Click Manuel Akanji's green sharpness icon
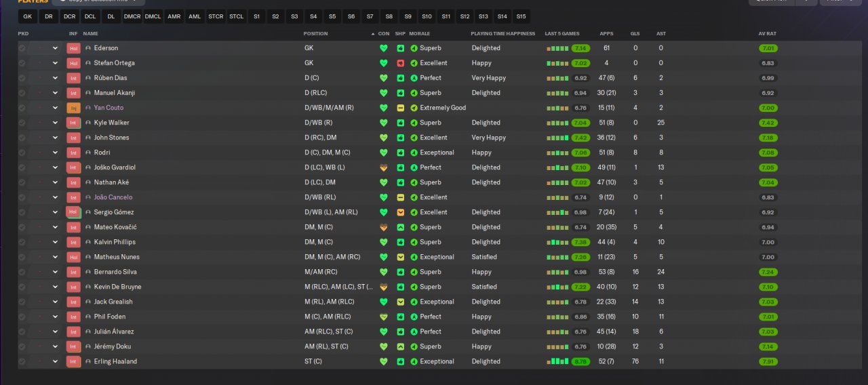The height and width of the screenshot is (385, 868). pos(401,93)
